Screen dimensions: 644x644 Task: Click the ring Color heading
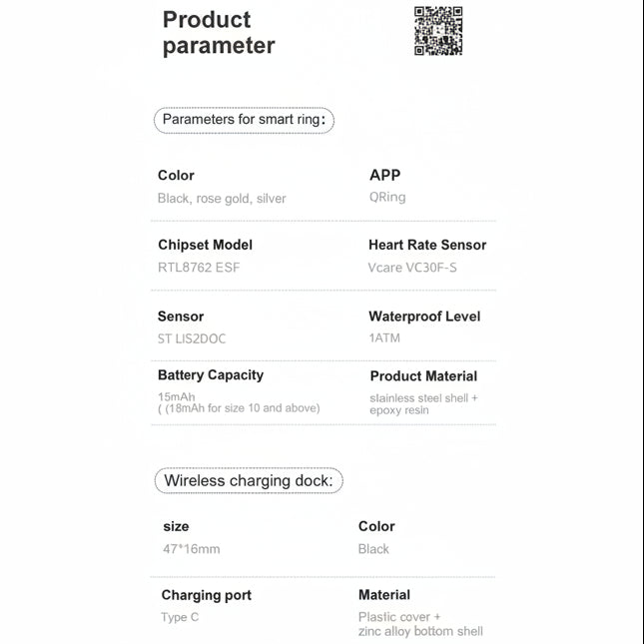point(176,175)
